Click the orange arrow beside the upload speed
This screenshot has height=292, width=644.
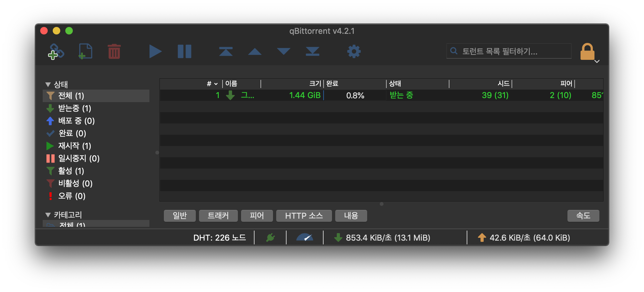point(482,238)
